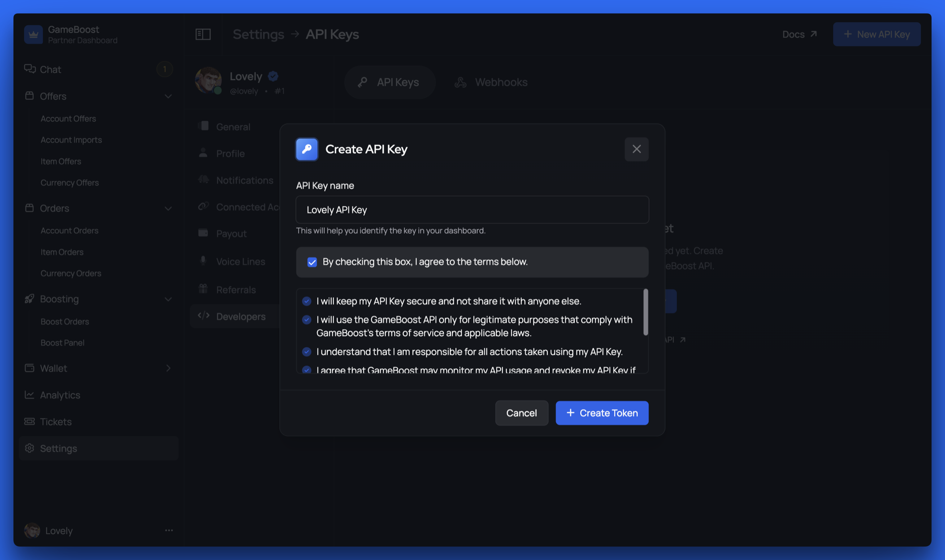This screenshot has height=560, width=945.
Task: Click the Boosting rocket icon
Action: pyautogui.click(x=30, y=299)
